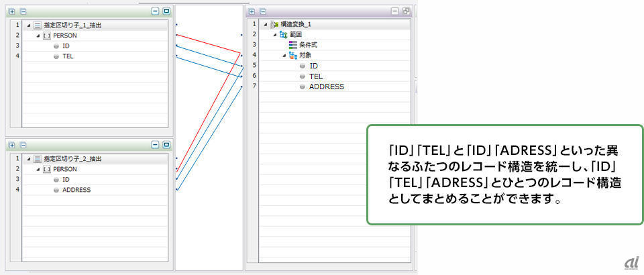Screen dimensions: 644x275
Task: Minimize the 指定区切り子_1_抽出 panel
Action: pyautogui.click(x=155, y=11)
